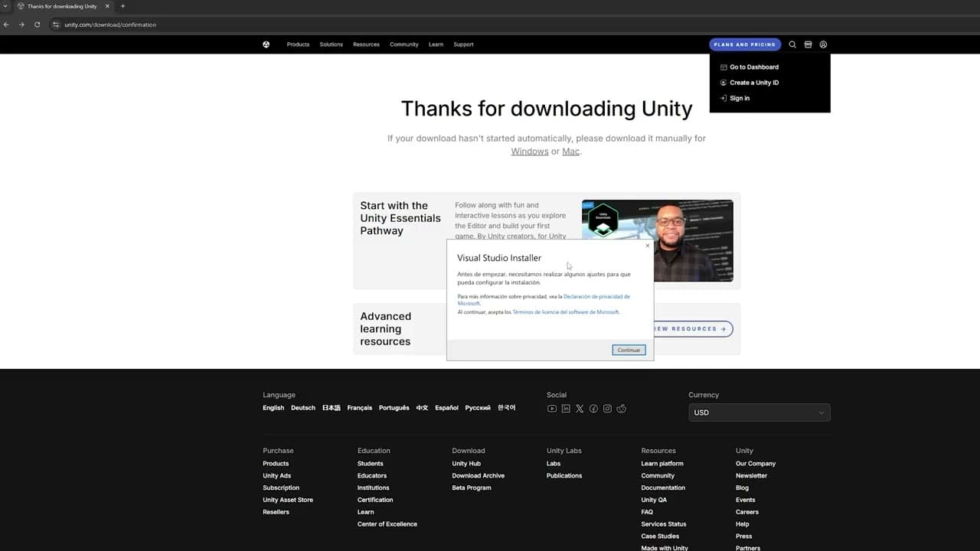This screenshot has width=980, height=551.
Task: Click the store cart icon in the top bar
Action: [x=808, y=44]
